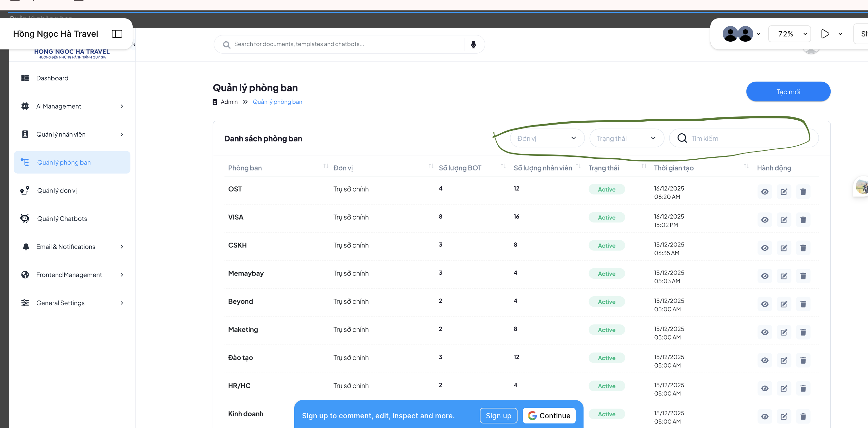
Task: Open the Đơn vị filter dropdown
Action: click(546, 138)
